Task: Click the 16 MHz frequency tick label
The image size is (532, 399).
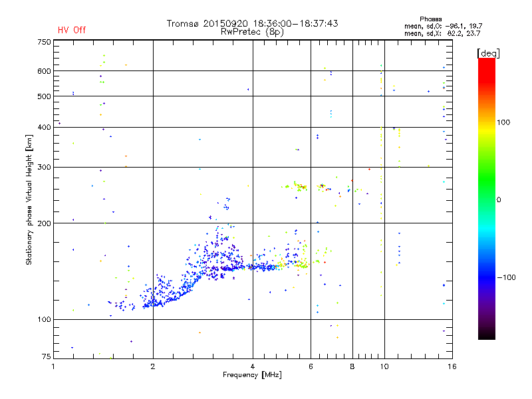Action: pyautogui.click(x=452, y=366)
